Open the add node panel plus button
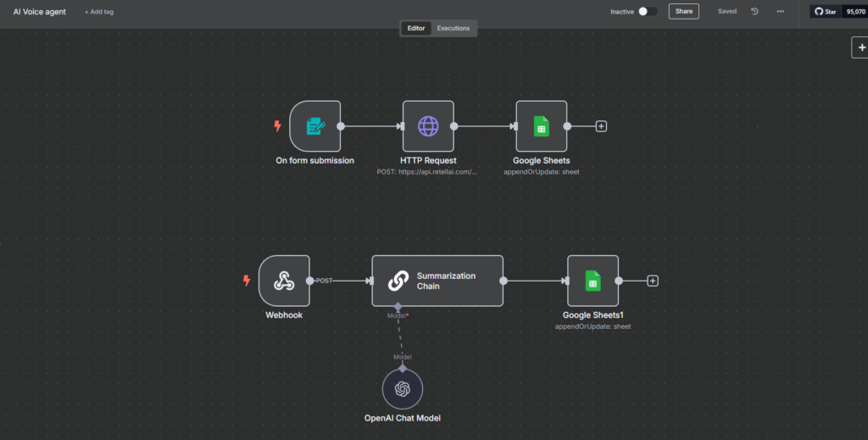The height and width of the screenshot is (440, 868). (x=861, y=47)
